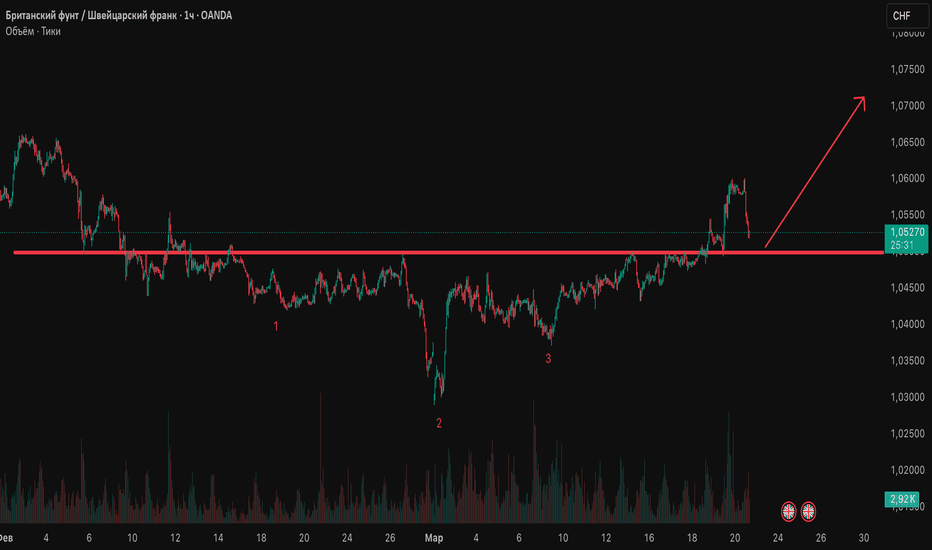Click the candle countdown timer 25:31
Viewport: 932px width, 550px height.
pyautogui.click(x=902, y=246)
